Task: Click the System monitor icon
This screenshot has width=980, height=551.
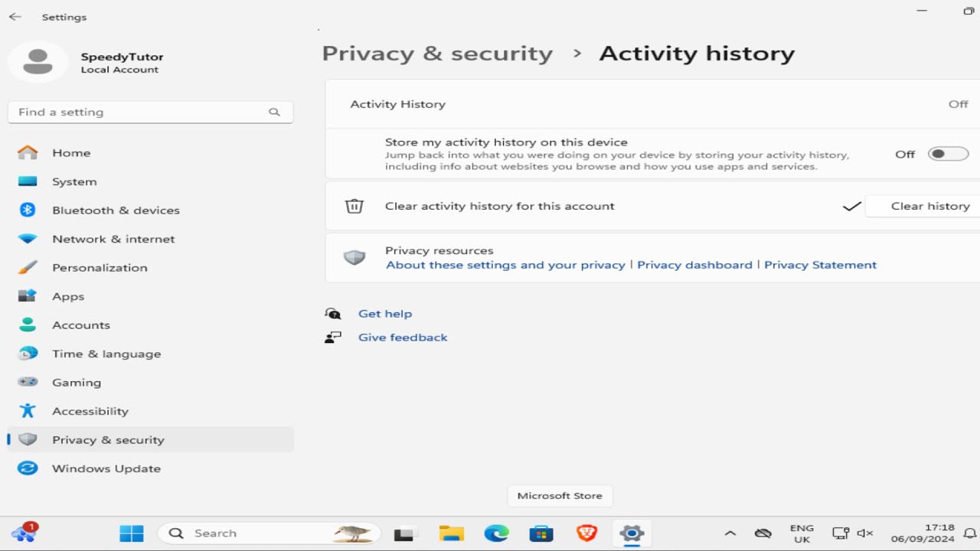Action: click(28, 181)
